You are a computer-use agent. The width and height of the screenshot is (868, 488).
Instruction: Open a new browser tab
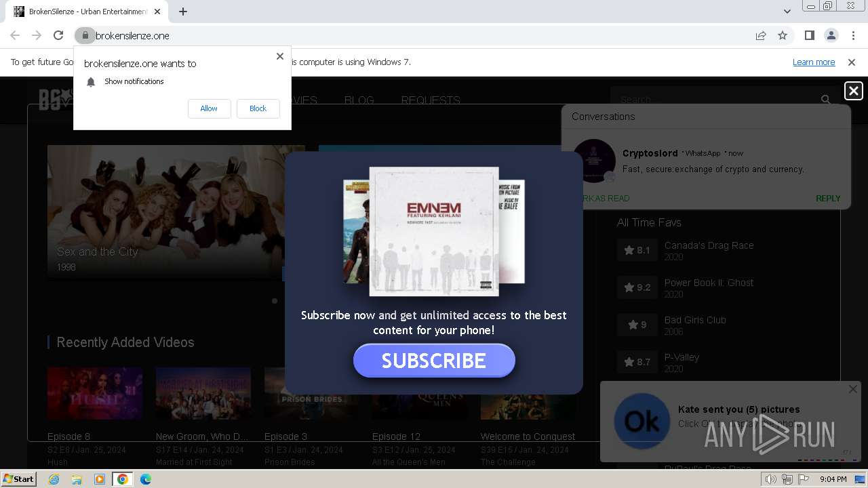[183, 12]
